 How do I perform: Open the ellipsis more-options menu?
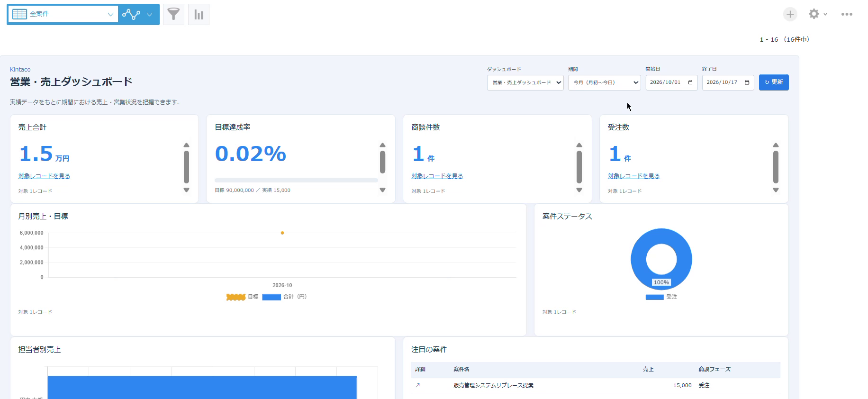847,14
